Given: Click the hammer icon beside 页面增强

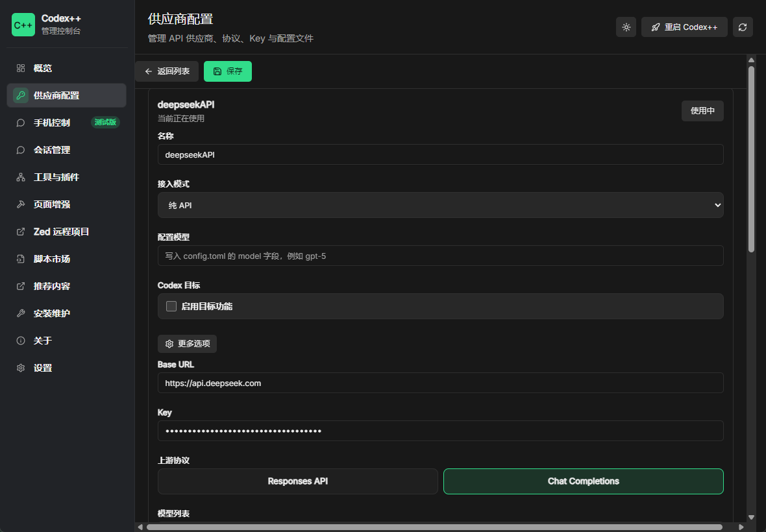Looking at the screenshot, I should 21,204.
